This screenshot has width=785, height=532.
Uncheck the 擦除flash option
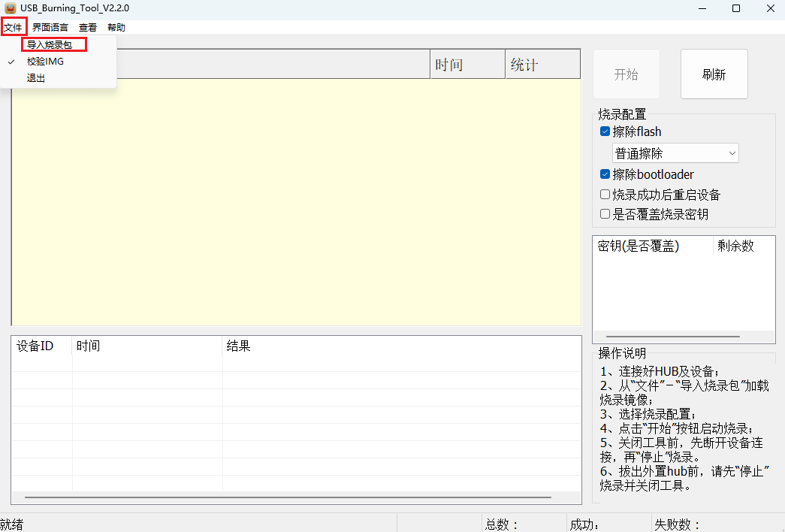[x=605, y=131]
